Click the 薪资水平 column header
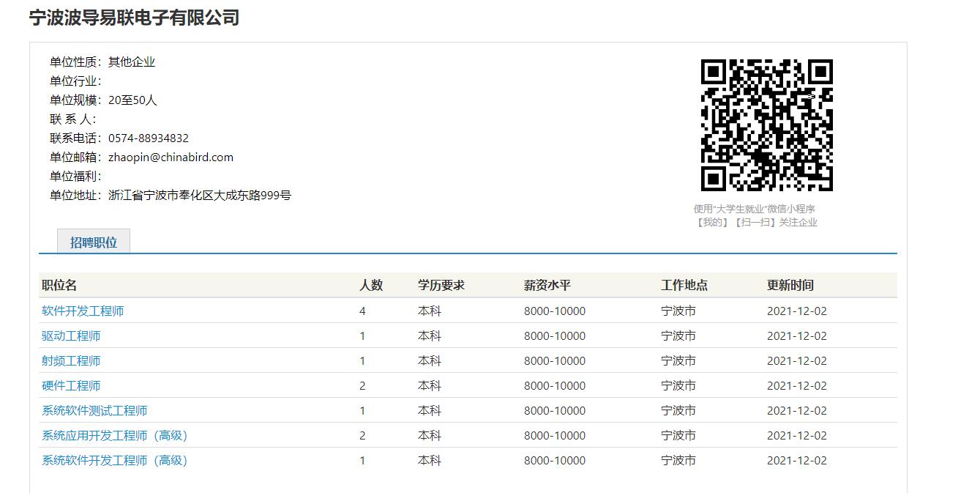Screen dimensions: 980x493 tap(547, 285)
